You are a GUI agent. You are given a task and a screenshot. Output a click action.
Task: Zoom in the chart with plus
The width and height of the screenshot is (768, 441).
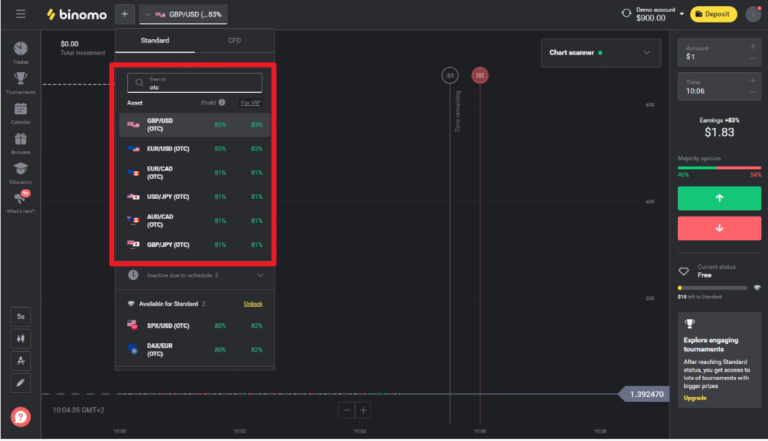pyautogui.click(x=363, y=410)
